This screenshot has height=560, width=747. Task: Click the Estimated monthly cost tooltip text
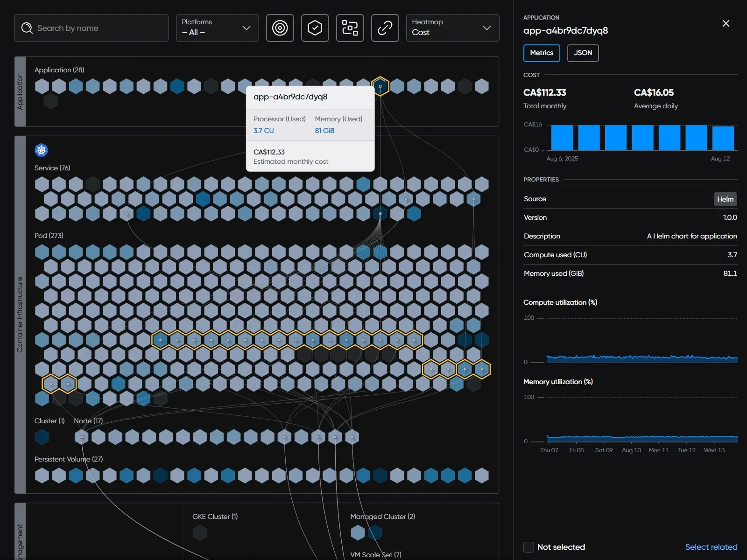[291, 161]
